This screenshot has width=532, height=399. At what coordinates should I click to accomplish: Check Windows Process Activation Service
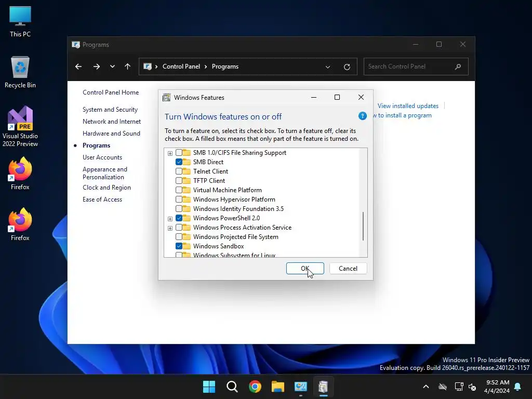click(179, 228)
